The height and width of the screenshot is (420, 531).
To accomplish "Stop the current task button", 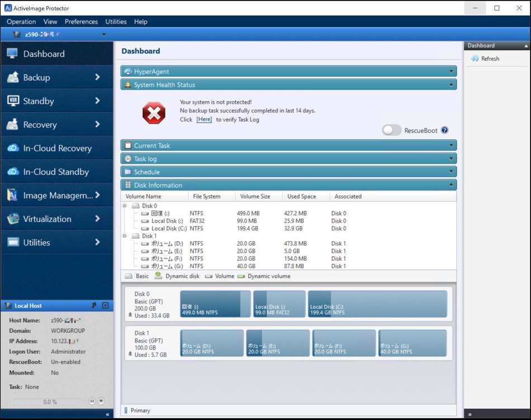I will pos(101,401).
